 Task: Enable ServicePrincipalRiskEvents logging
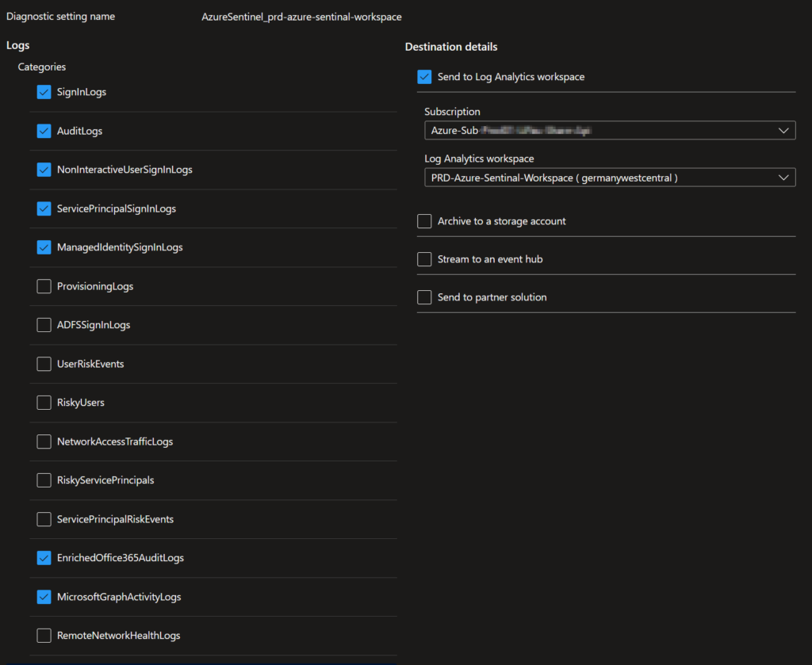coord(44,519)
